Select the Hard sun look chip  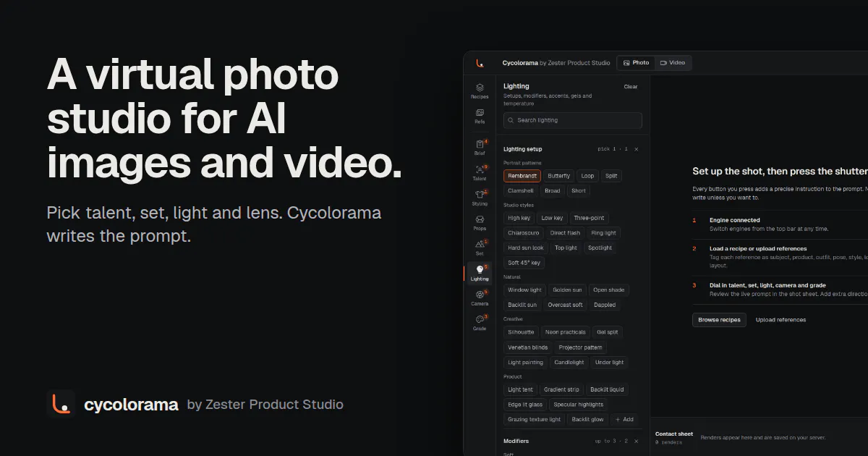[x=526, y=248]
